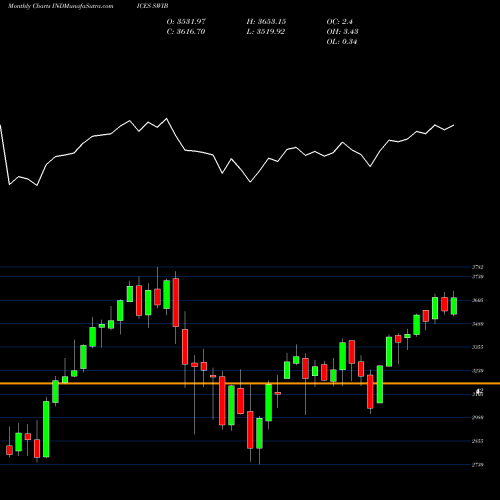The image size is (500, 500).
Task: Click the orange horizontal price level line
Action: [x=250, y=383]
